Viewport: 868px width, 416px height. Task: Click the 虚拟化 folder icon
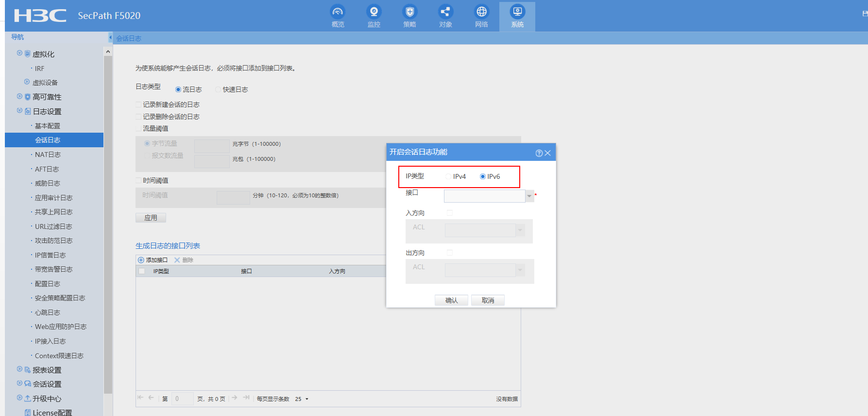coord(28,54)
